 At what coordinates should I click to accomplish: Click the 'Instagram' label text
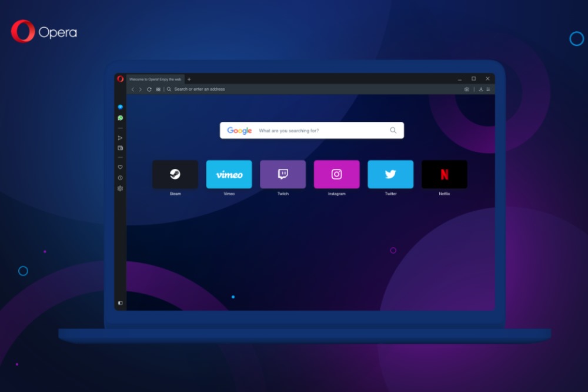(337, 194)
